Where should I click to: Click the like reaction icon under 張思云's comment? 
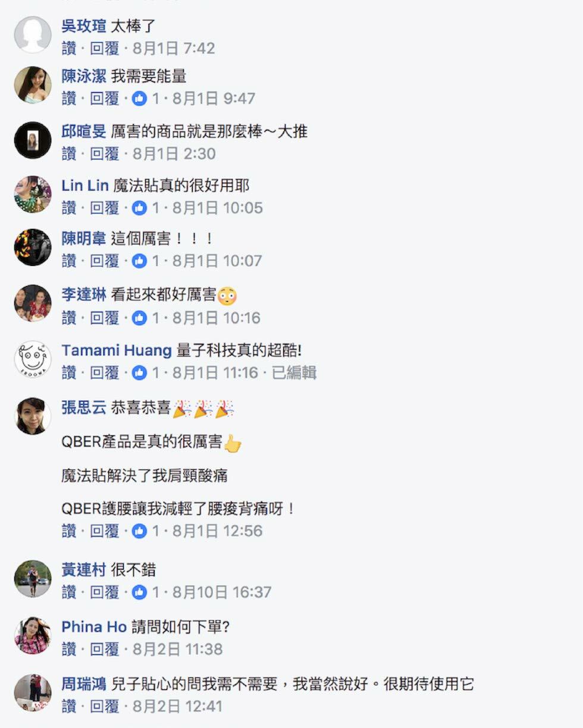[139, 531]
